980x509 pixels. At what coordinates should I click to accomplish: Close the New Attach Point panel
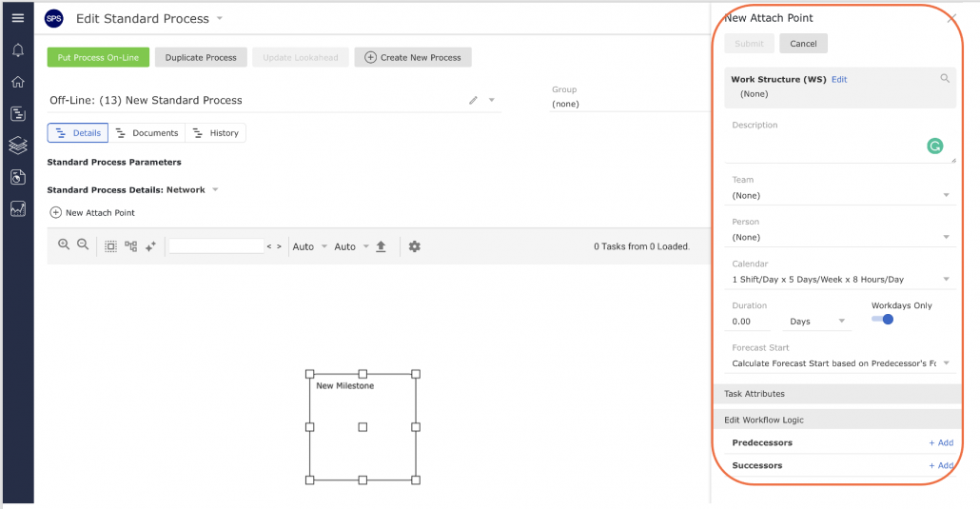[951, 18]
